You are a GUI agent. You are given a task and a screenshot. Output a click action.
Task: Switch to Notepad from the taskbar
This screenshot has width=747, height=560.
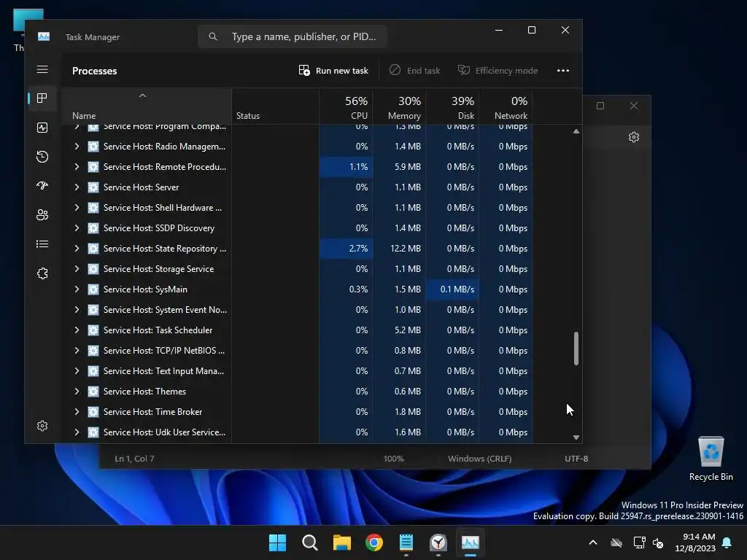click(x=406, y=542)
